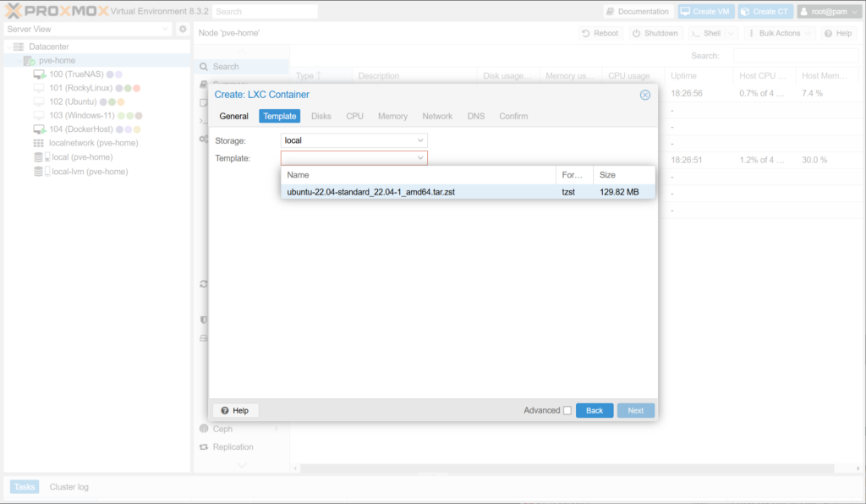866x504 pixels.
Task: Select the 100 (TrueNAS) VM icon
Action: pyautogui.click(x=39, y=74)
